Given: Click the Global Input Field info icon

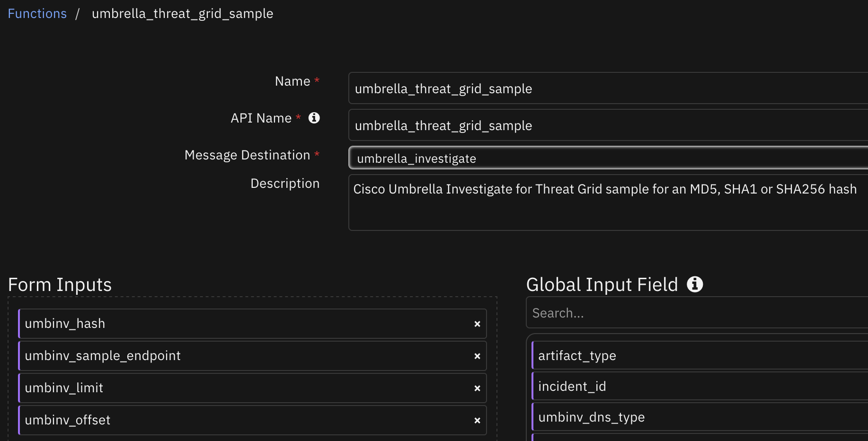Looking at the screenshot, I should point(695,284).
